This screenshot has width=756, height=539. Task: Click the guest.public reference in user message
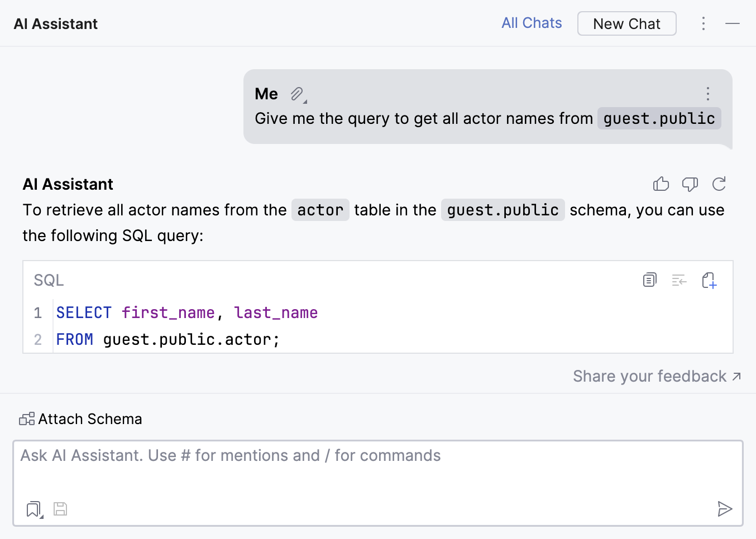coord(659,119)
